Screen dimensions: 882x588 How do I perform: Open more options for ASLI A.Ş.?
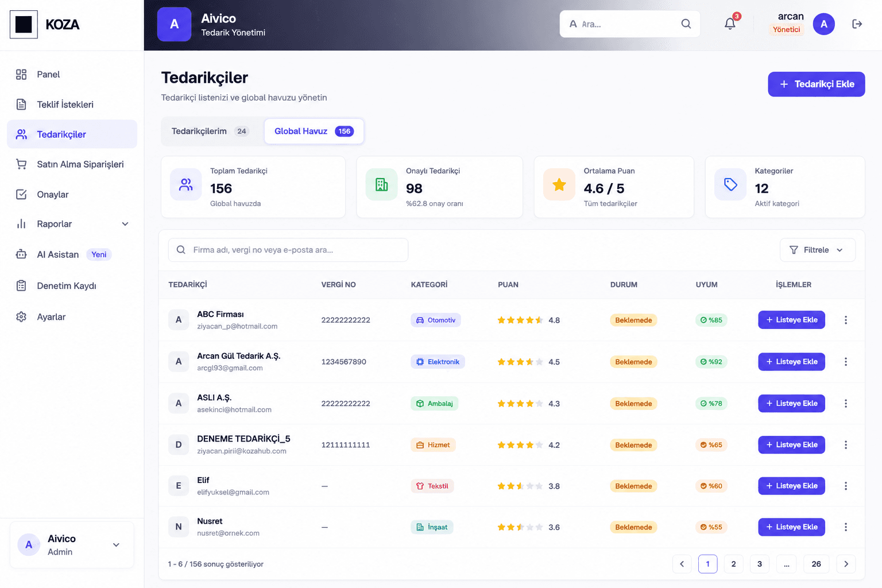tap(846, 404)
